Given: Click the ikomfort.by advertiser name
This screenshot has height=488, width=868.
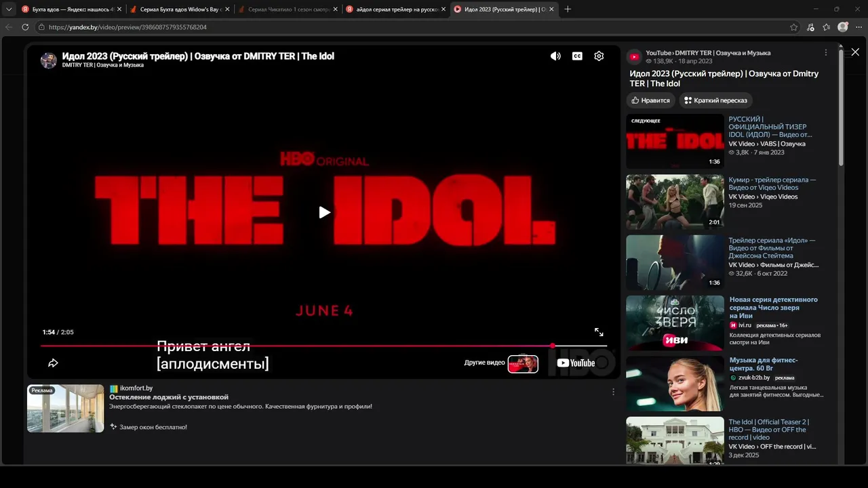Looking at the screenshot, I should tap(136, 388).
